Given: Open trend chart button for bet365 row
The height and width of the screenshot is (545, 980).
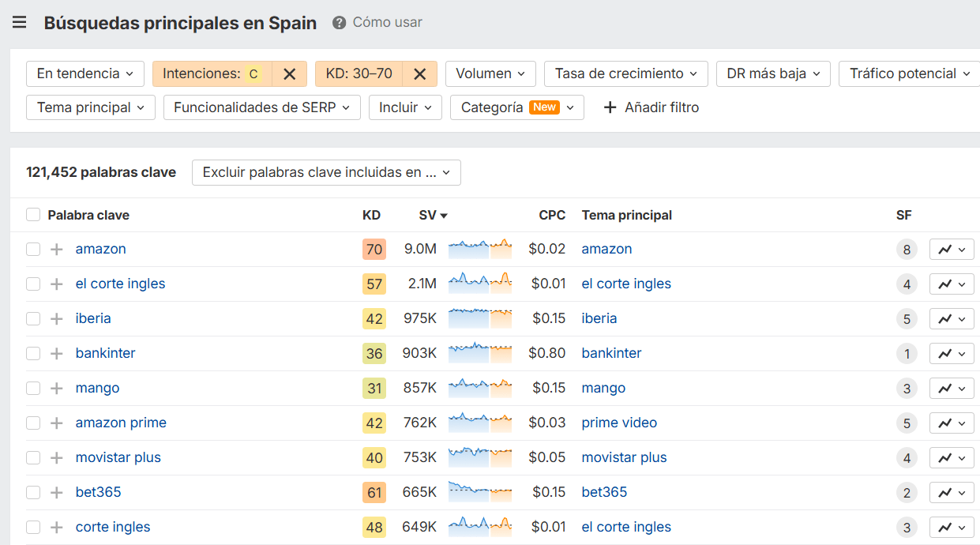Looking at the screenshot, I should click(x=952, y=493).
